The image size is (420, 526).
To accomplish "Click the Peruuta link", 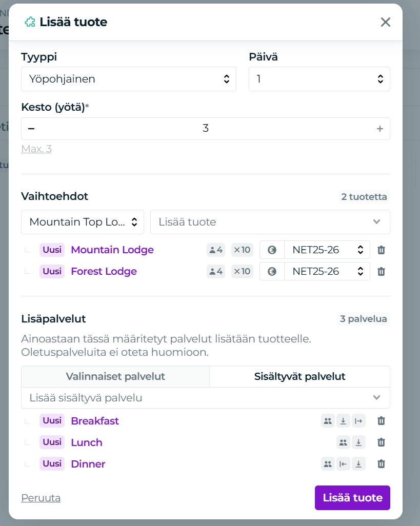I will pyautogui.click(x=41, y=498).
